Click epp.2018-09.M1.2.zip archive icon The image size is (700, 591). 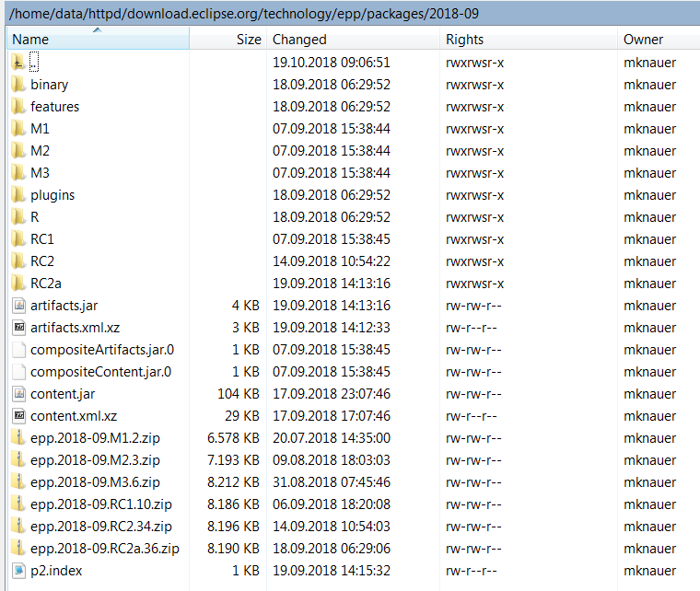tap(18, 437)
